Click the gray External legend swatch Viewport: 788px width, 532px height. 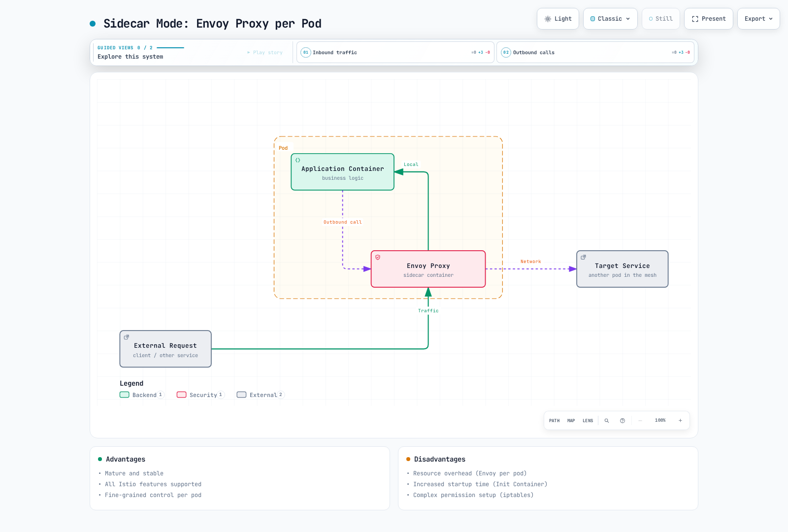pos(242,395)
